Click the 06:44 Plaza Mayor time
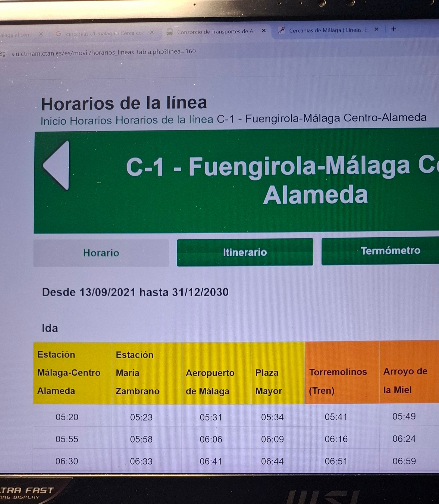 point(272,461)
